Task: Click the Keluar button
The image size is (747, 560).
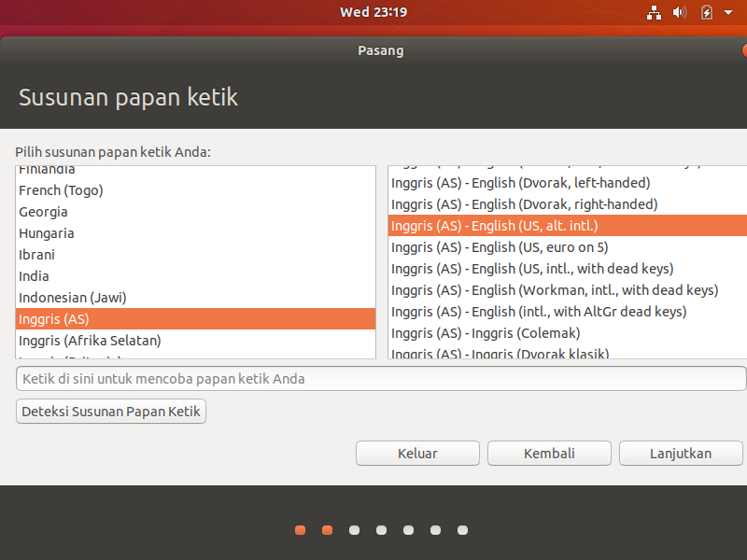Action: coord(417,454)
